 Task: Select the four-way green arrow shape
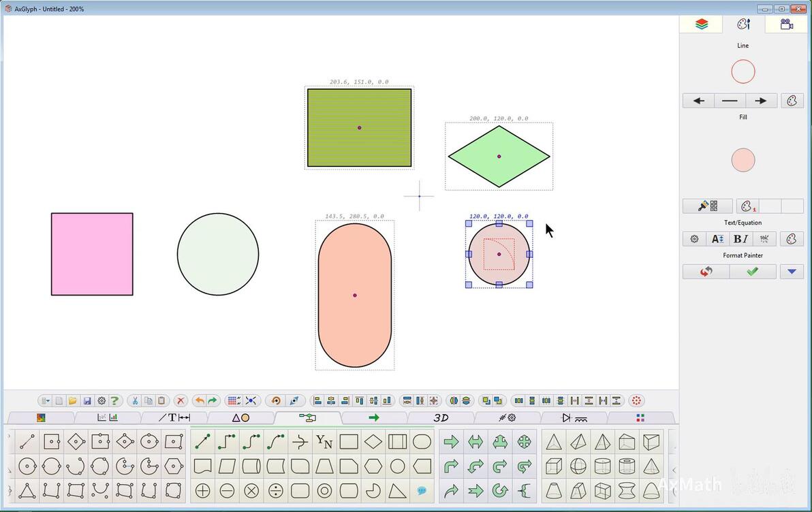click(x=524, y=442)
